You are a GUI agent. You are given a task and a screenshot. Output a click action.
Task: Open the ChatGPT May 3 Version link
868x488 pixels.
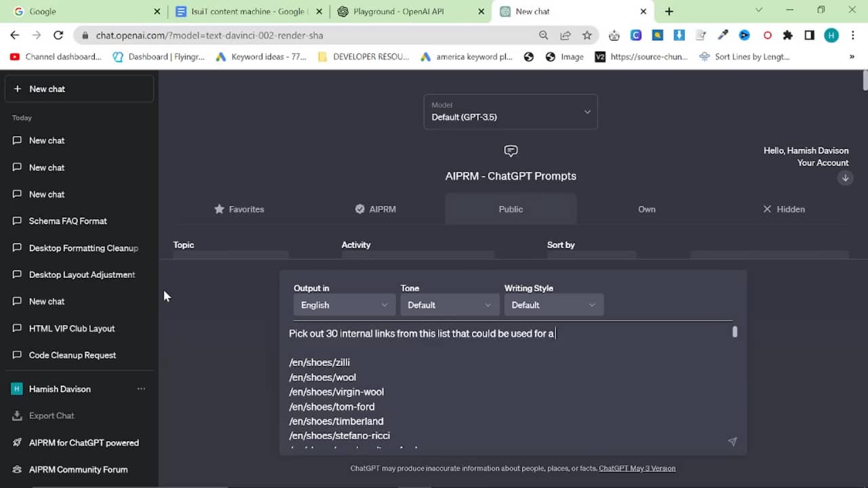click(x=637, y=468)
